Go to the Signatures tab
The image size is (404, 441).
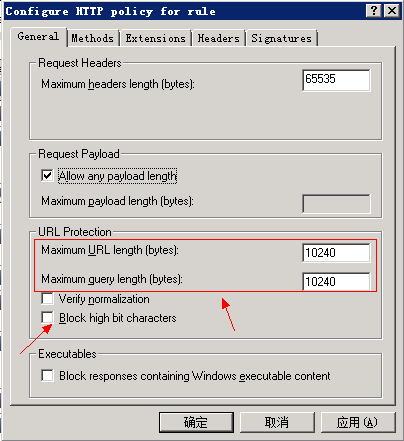(282, 38)
